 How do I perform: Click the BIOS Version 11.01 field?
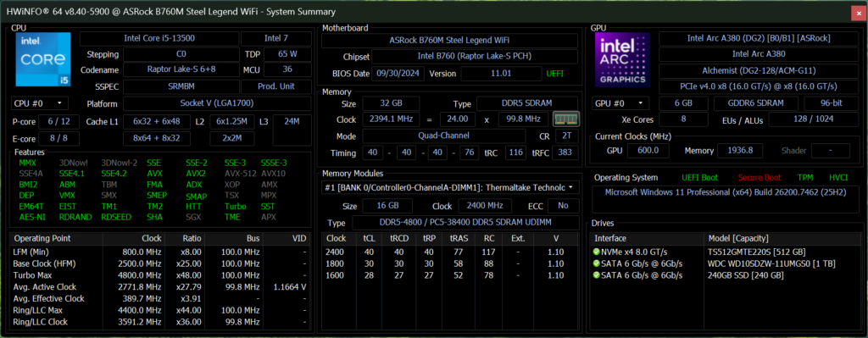[501, 73]
